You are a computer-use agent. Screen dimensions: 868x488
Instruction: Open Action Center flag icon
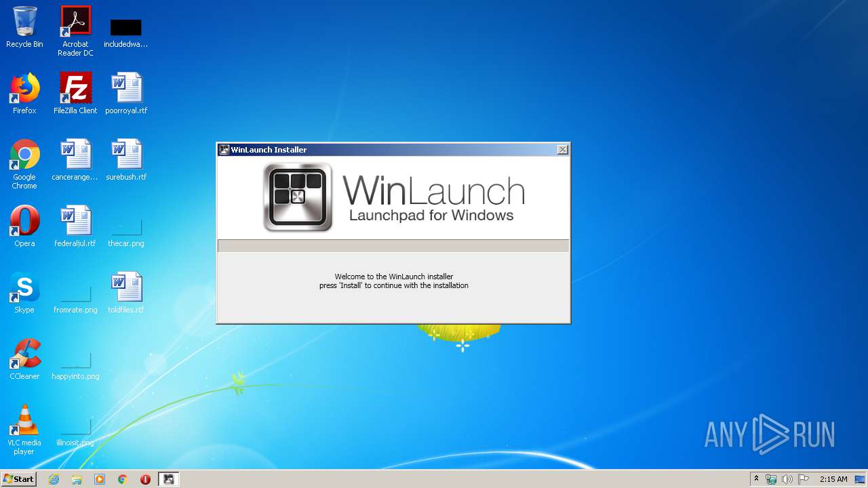coord(804,479)
